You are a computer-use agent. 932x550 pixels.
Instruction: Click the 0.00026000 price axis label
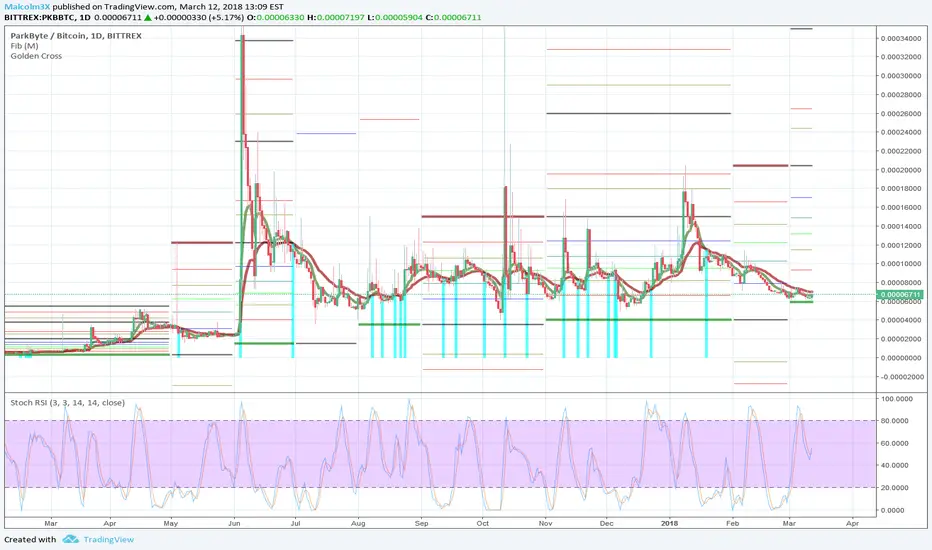(x=902, y=114)
